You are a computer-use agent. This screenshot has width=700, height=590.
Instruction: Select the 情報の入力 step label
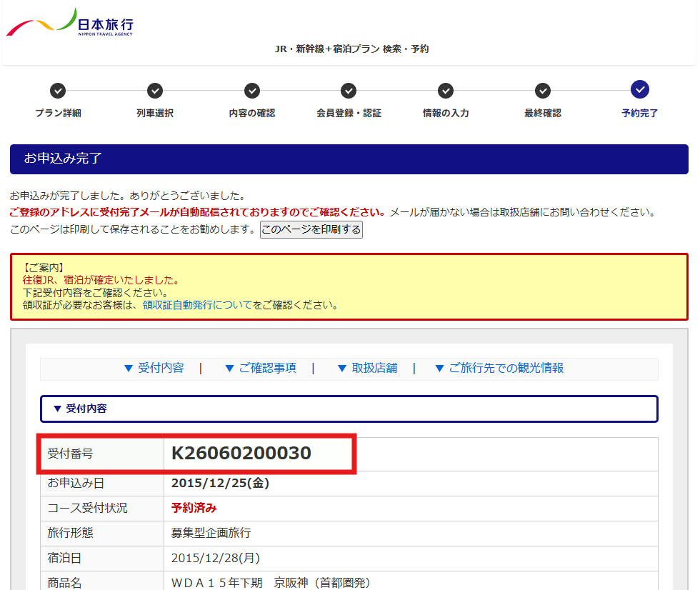[446, 114]
